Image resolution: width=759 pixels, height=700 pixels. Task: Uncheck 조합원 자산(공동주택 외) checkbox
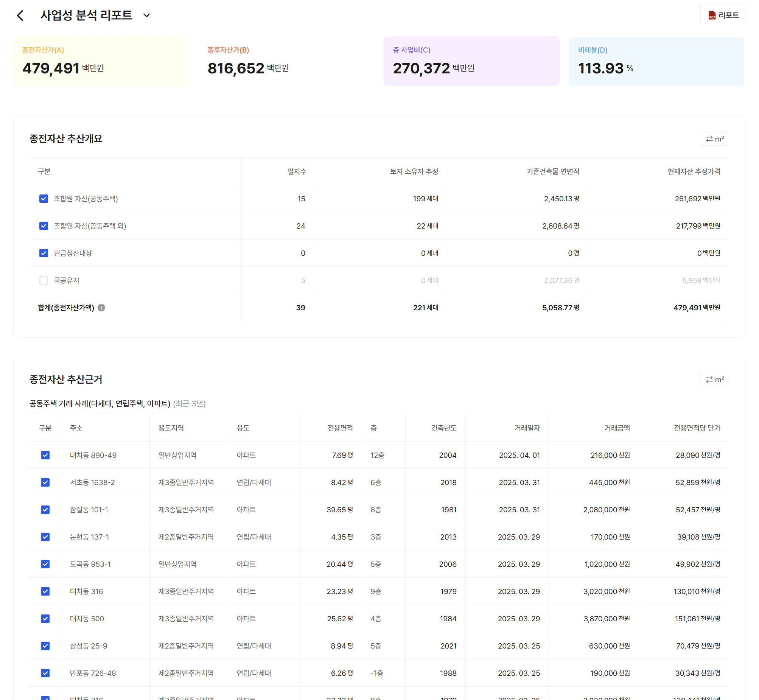pyautogui.click(x=44, y=226)
